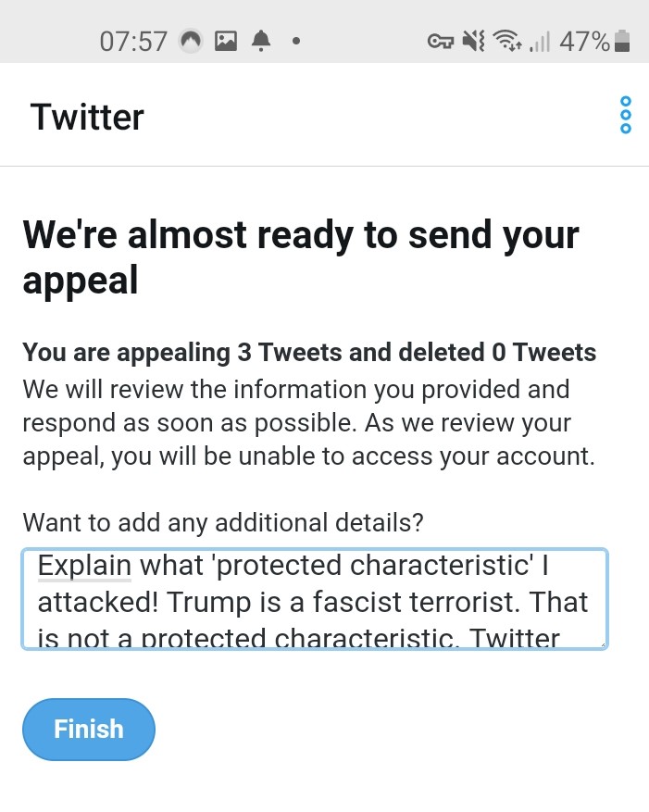Image resolution: width=649 pixels, height=812 pixels.
Task: Tap the bell notification icon
Action: point(262,42)
